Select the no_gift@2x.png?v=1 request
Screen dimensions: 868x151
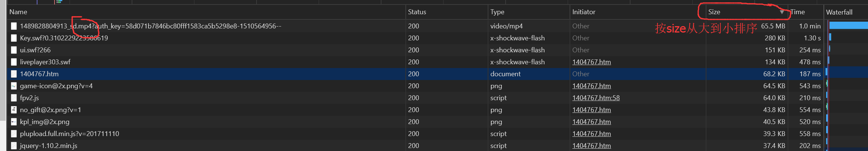(x=50, y=110)
